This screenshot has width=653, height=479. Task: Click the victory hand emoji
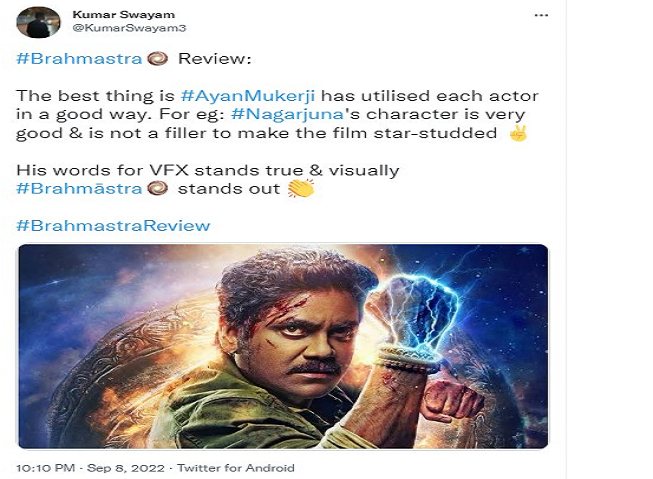point(518,133)
